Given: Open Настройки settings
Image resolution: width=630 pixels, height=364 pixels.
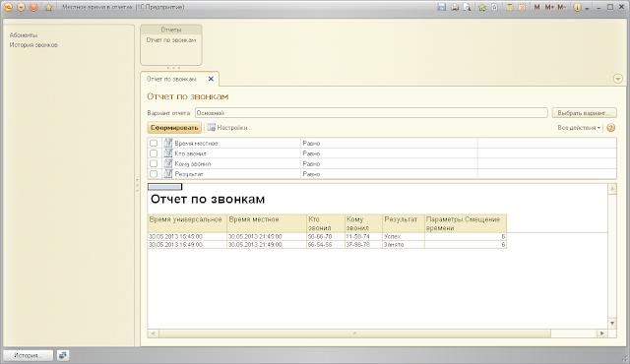Looking at the screenshot, I should pyautogui.click(x=229, y=128).
